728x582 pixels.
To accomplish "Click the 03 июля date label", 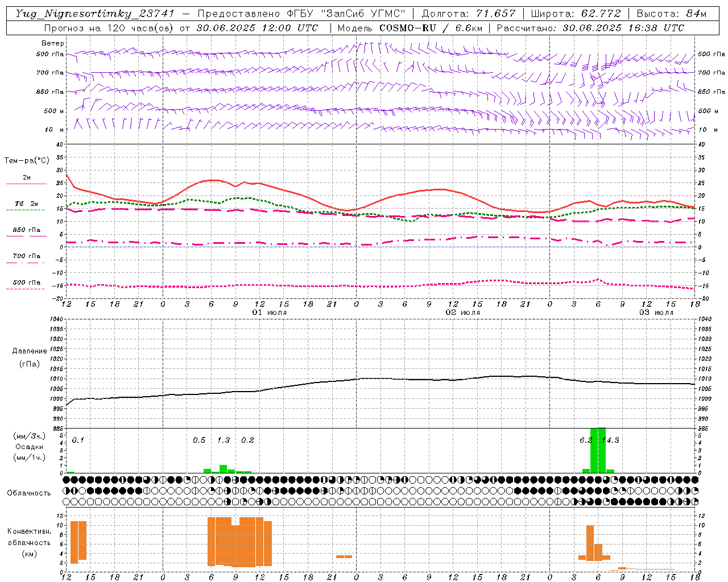I will point(656,313).
